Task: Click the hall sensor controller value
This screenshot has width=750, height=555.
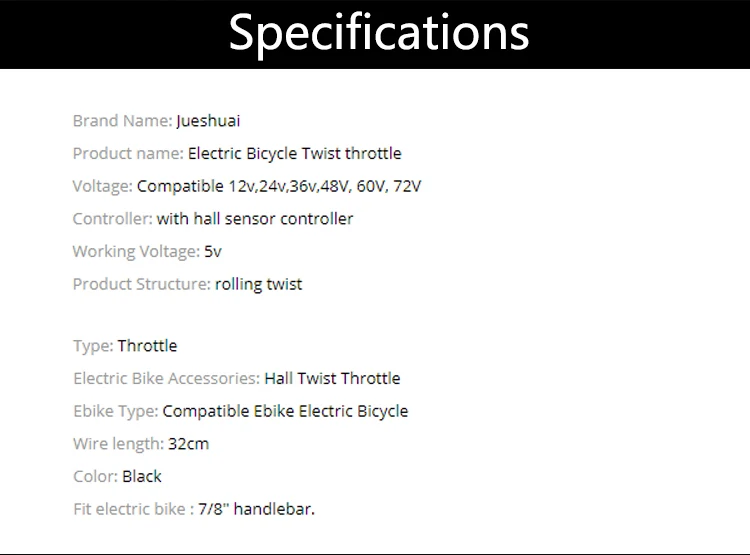Action: click(255, 219)
